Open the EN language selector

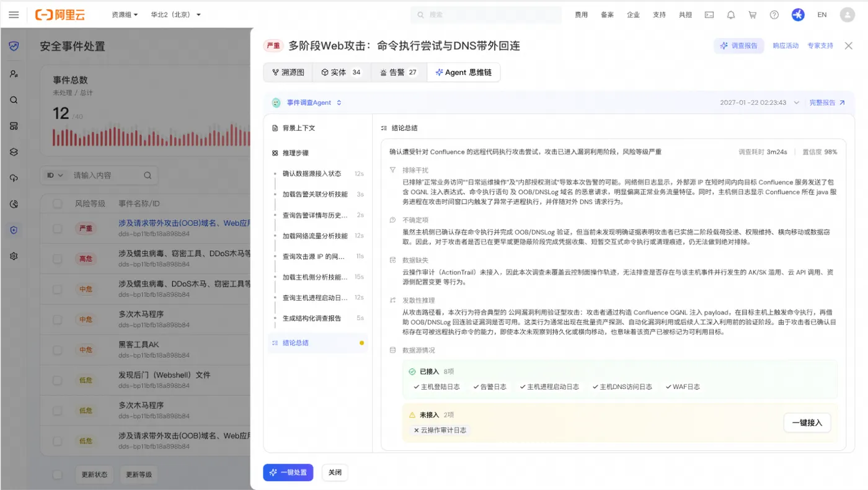[x=822, y=15]
